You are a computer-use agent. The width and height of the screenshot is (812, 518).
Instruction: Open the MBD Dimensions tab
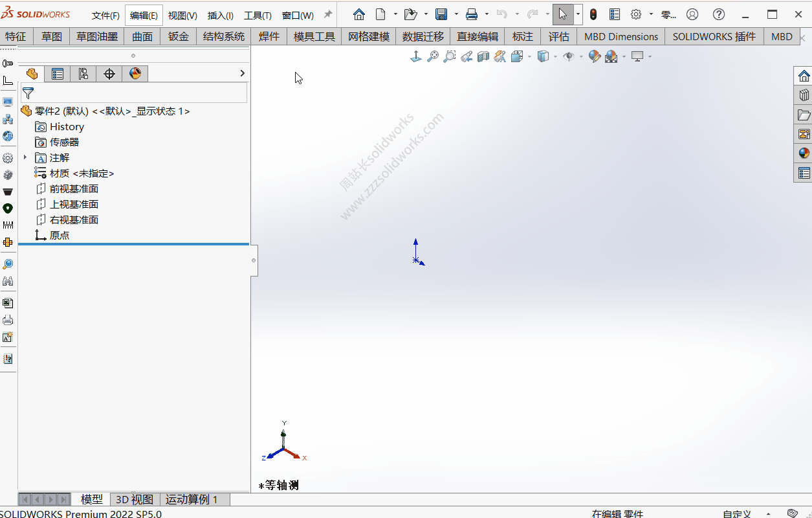pyautogui.click(x=621, y=37)
